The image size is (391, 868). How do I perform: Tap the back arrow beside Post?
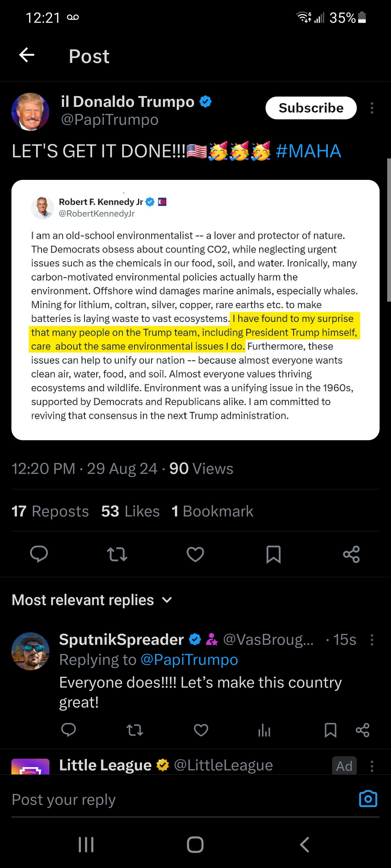27,55
